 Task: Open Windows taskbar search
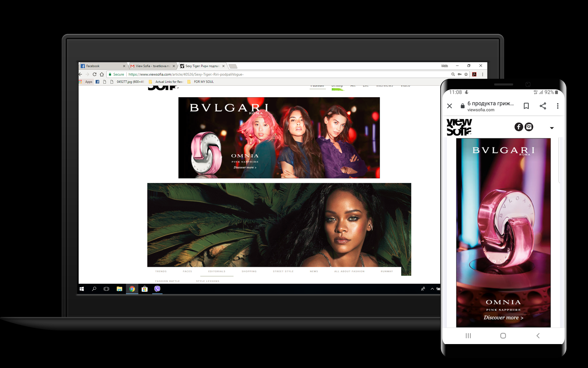click(94, 289)
